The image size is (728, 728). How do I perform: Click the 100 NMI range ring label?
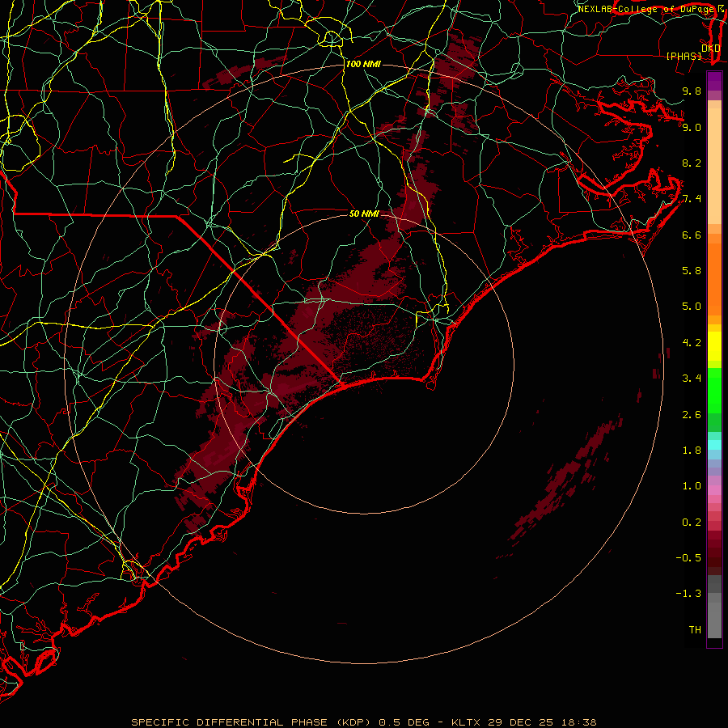[363, 64]
